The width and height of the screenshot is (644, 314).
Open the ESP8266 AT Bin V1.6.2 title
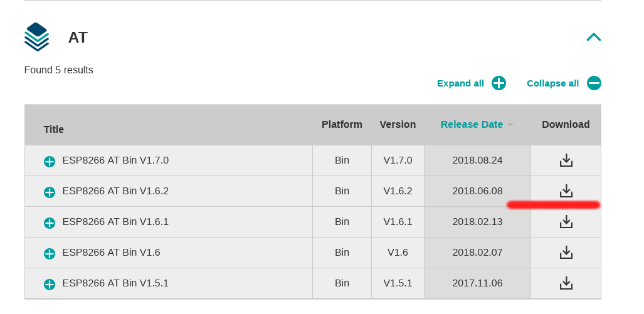point(115,191)
